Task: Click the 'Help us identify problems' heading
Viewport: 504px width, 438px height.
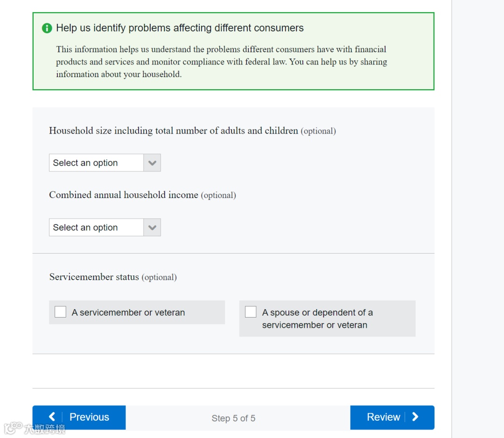Action: [180, 28]
